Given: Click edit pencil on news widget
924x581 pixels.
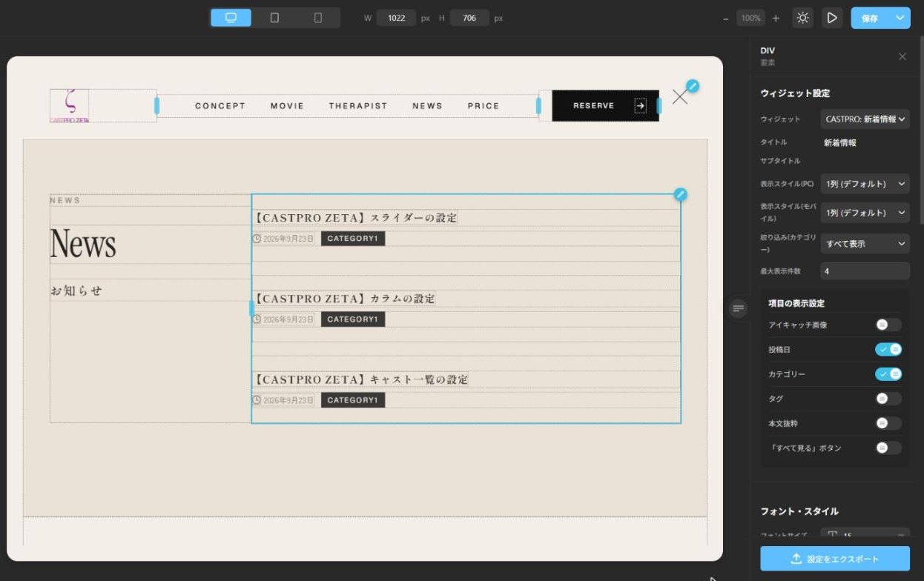Looking at the screenshot, I should click(x=680, y=194).
